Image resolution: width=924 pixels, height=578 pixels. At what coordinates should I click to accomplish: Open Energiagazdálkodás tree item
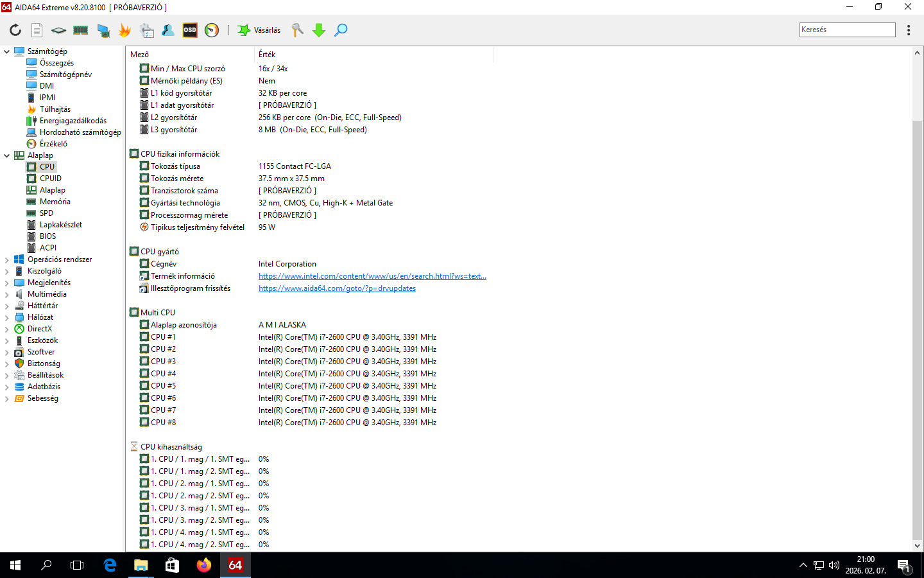tap(73, 121)
